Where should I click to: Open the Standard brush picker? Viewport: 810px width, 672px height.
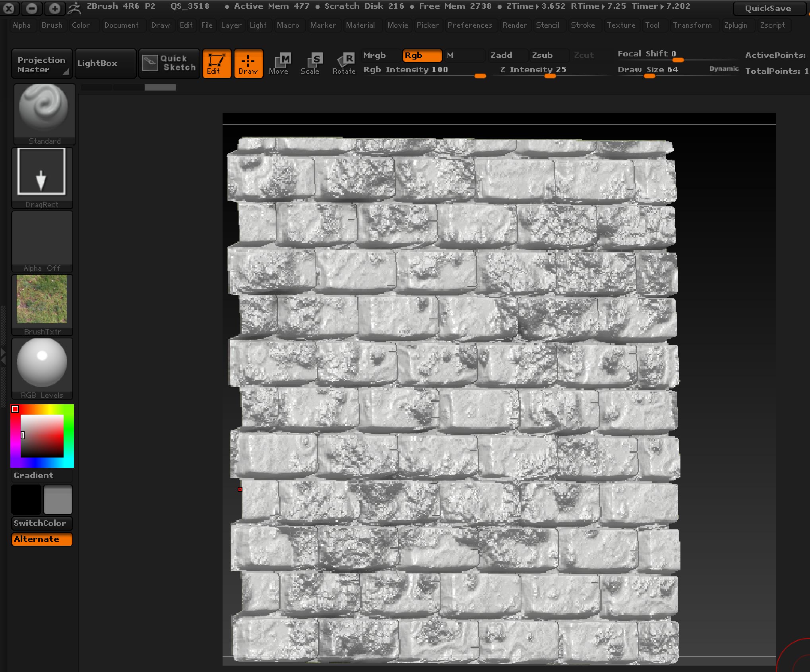point(44,113)
